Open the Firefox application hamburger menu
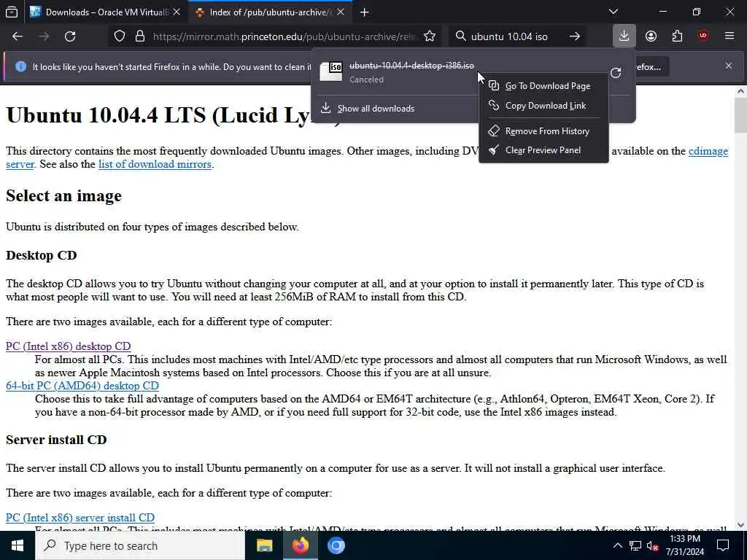The image size is (747, 560). pos(729,36)
